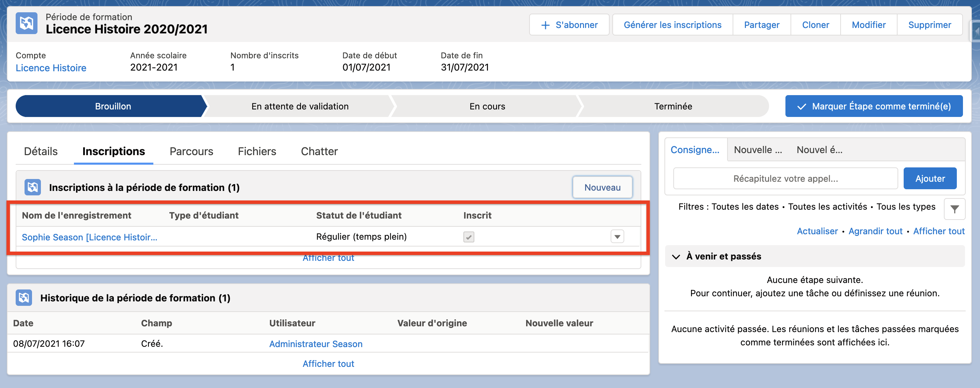Open the Administrateur Season user link
This screenshot has width=980, height=388.
[x=316, y=344]
